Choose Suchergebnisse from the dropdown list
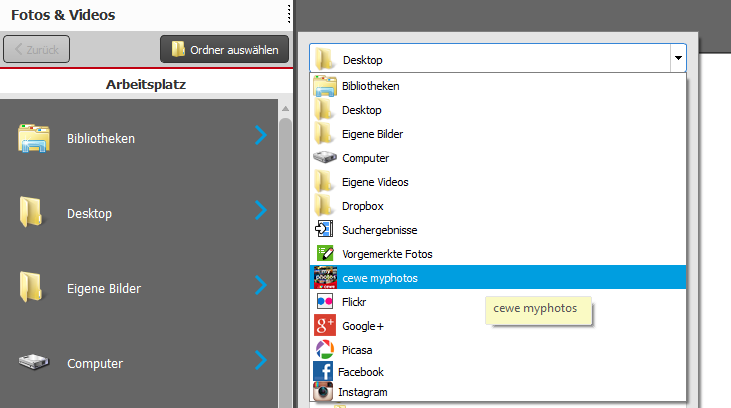731x408 pixels. point(498,230)
